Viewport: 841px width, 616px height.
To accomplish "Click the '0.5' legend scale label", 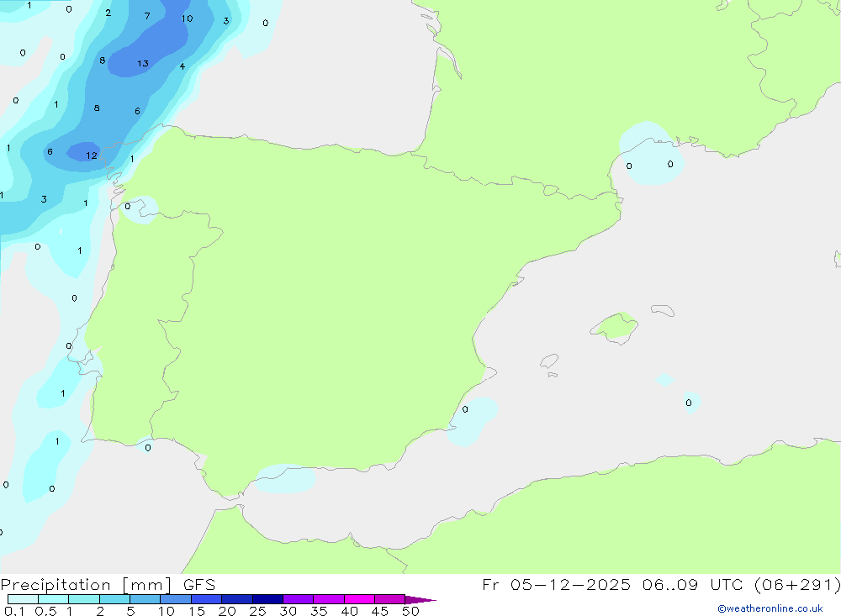I will [x=46, y=611].
